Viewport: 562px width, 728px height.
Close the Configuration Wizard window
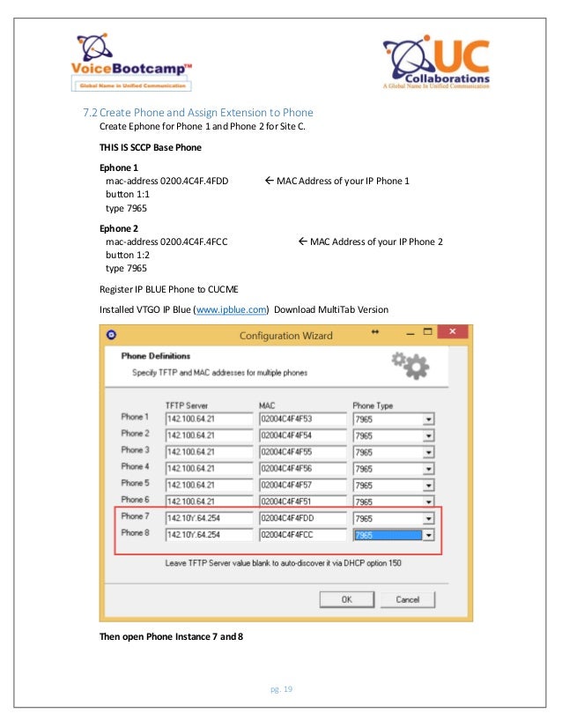point(452,331)
